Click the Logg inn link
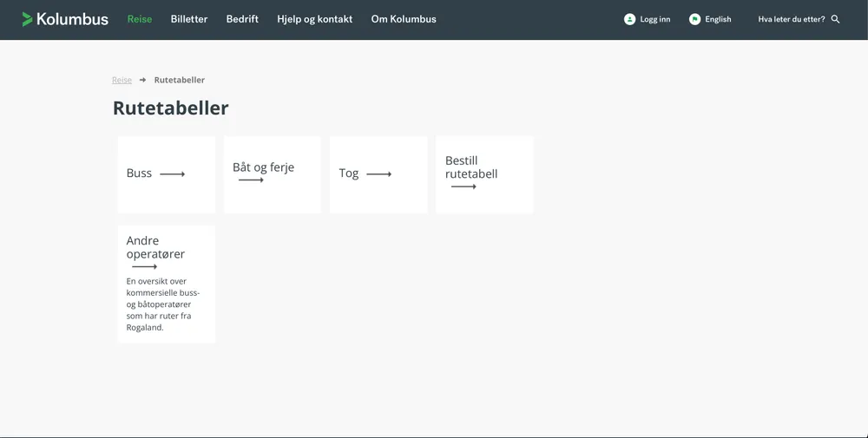Image resolution: width=868 pixels, height=438 pixels. 654,19
